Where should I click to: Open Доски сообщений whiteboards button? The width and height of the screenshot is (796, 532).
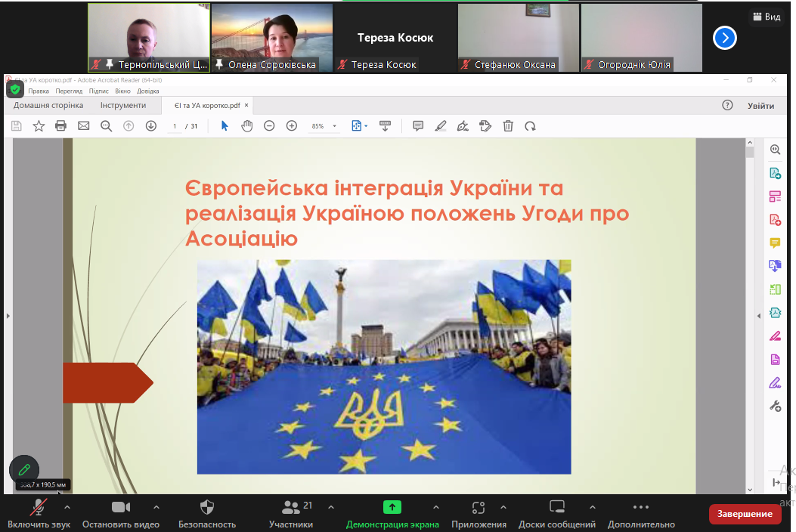click(x=557, y=514)
